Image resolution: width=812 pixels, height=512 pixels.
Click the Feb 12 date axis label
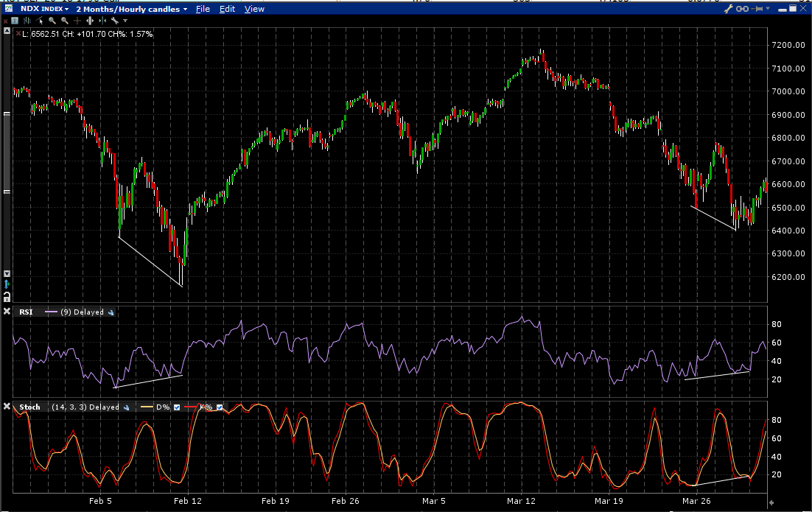coord(187,501)
